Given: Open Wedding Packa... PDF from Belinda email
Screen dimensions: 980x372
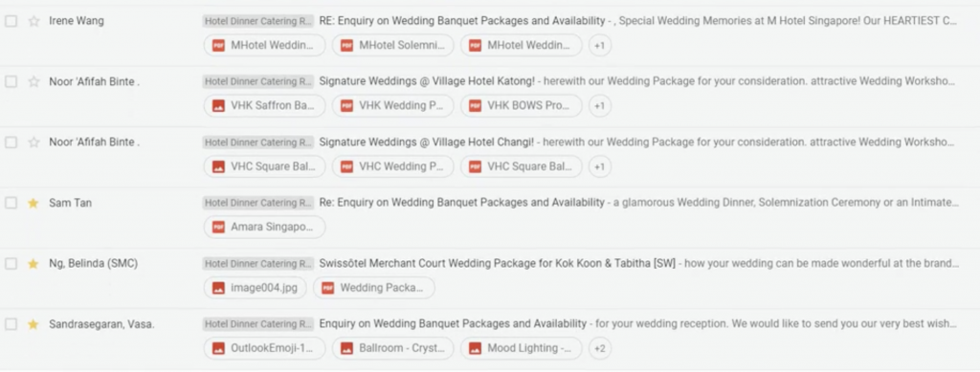Looking at the screenshot, I should pos(374,288).
